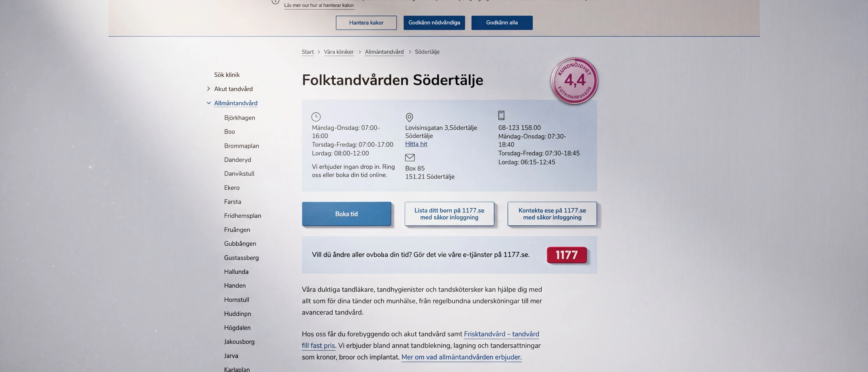Open the Hitta hit directions link

click(x=416, y=144)
